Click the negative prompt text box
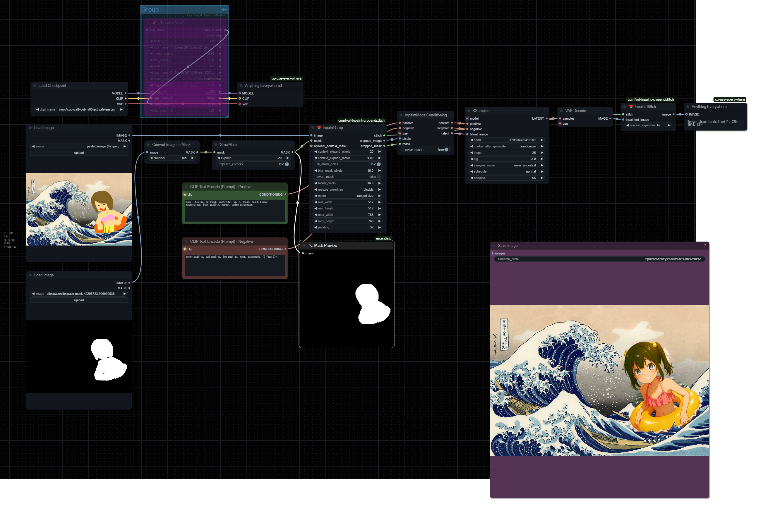The image size is (773, 532). point(235,265)
